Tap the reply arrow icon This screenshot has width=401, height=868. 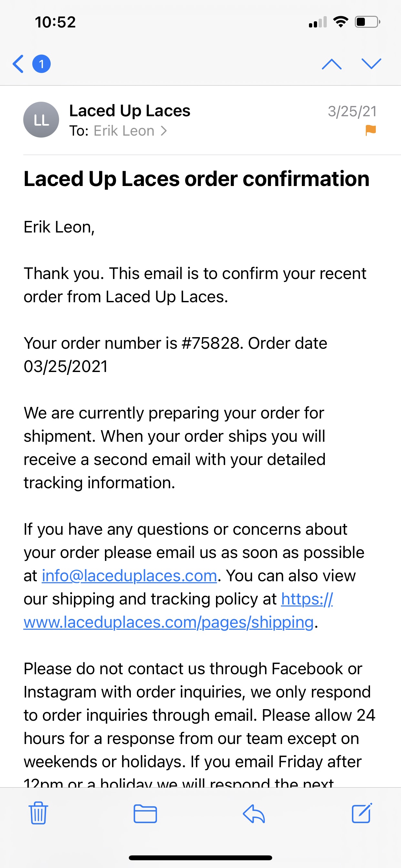coord(254,813)
